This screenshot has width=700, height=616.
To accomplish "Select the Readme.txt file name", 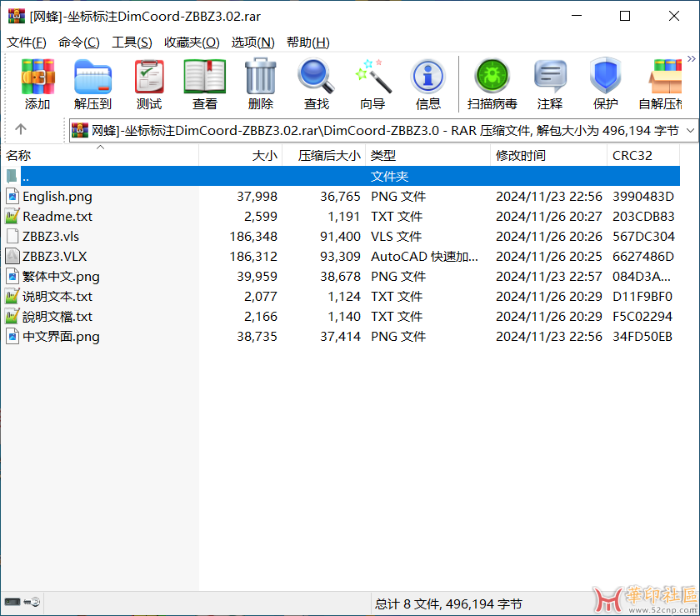I will [x=57, y=216].
